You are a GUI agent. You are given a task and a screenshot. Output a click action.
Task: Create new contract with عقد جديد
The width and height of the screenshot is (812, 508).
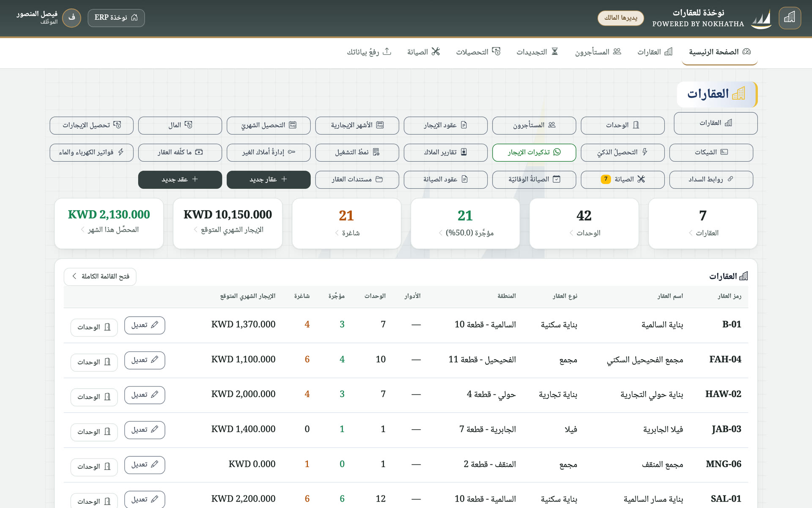click(180, 179)
